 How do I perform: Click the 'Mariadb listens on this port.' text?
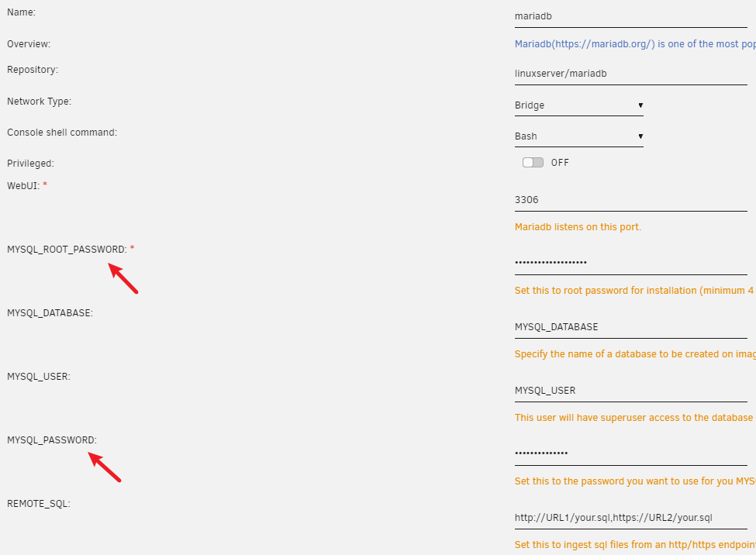pos(578,226)
